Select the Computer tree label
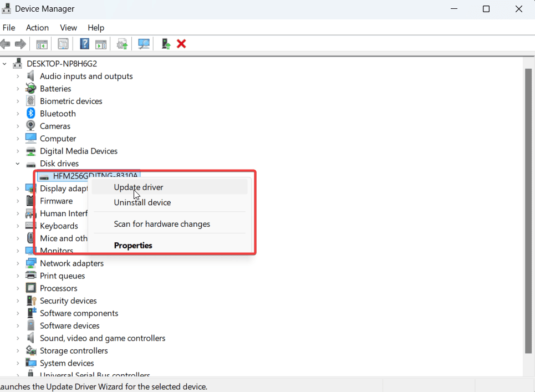The image size is (535, 392). 58,139
